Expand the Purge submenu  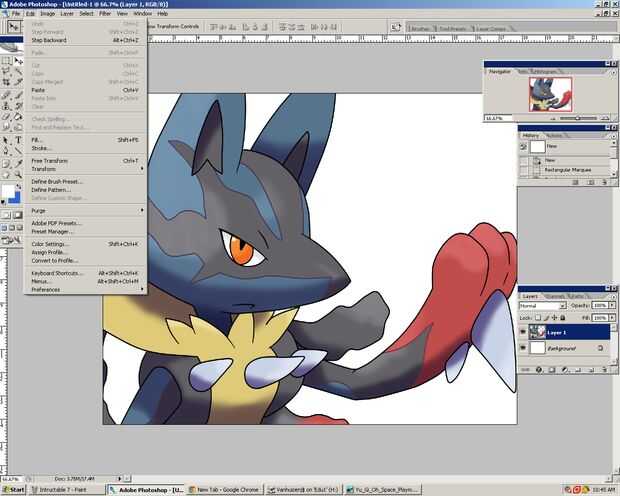(x=85, y=210)
